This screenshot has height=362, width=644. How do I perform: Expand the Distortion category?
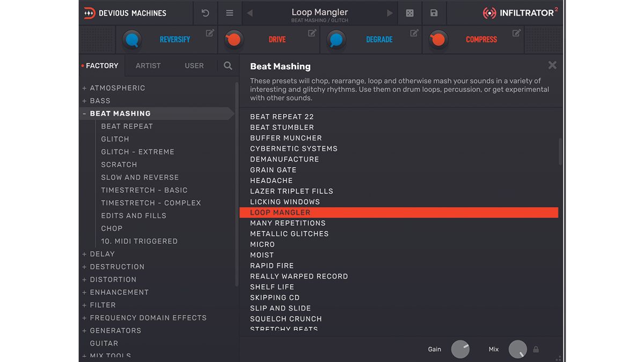click(x=84, y=279)
